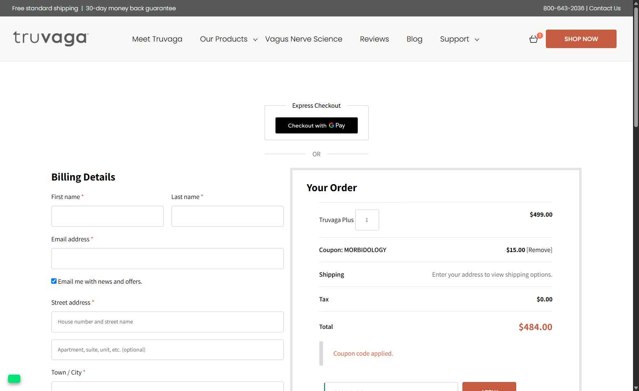Remove the MORBIDOLOGY coupon
Screen dimensions: 639x391
(539, 250)
